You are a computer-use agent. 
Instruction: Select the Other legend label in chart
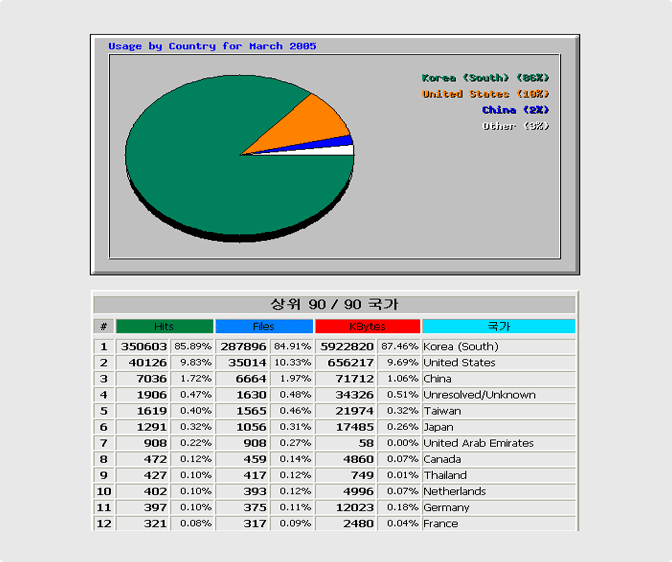tap(516, 126)
